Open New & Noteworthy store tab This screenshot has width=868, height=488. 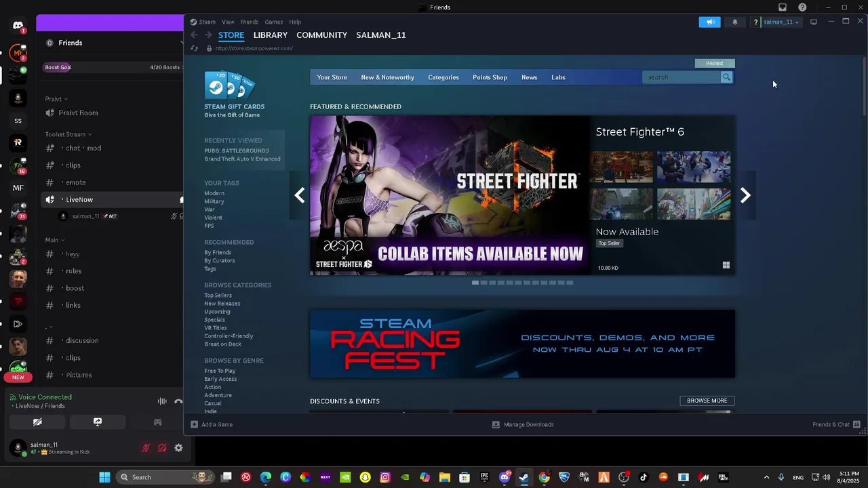(x=387, y=77)
